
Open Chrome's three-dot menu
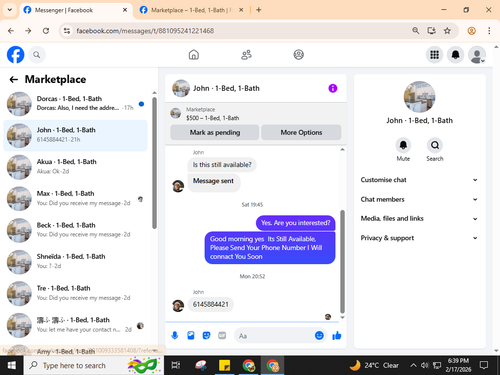click(x=489, y=31)
